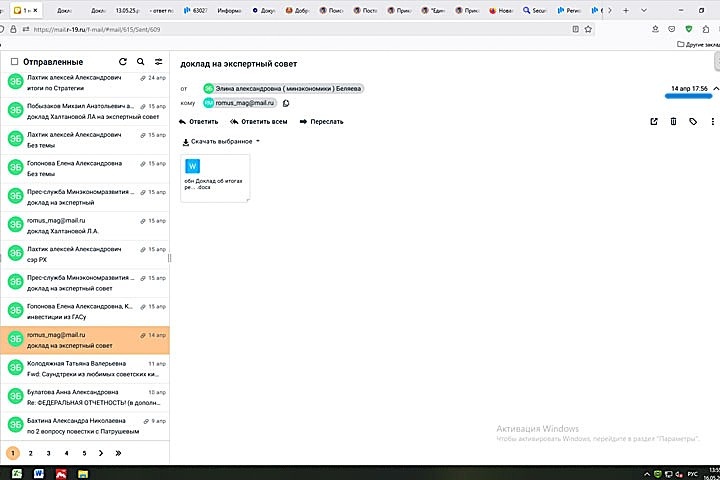Switch input language РУС in tray
Viewport: 720px width, 480px height.
coord(692,474)
